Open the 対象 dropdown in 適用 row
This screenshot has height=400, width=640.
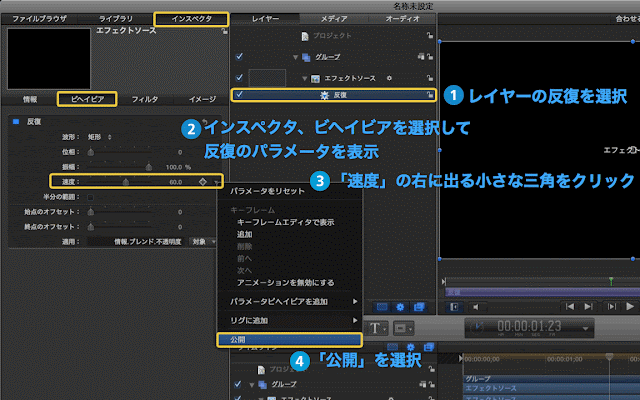pos(203,242)
